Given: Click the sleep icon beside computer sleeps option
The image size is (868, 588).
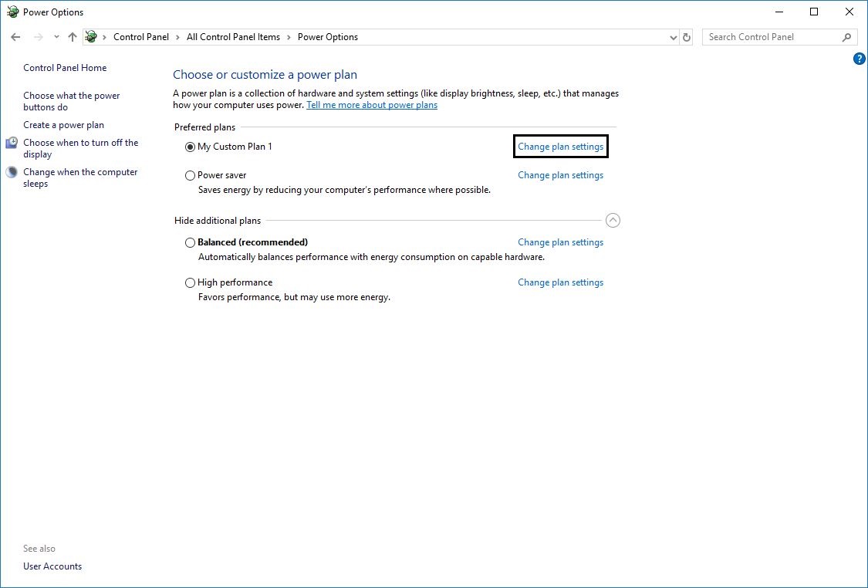Looking at the screenshot, I should (11, 172).
